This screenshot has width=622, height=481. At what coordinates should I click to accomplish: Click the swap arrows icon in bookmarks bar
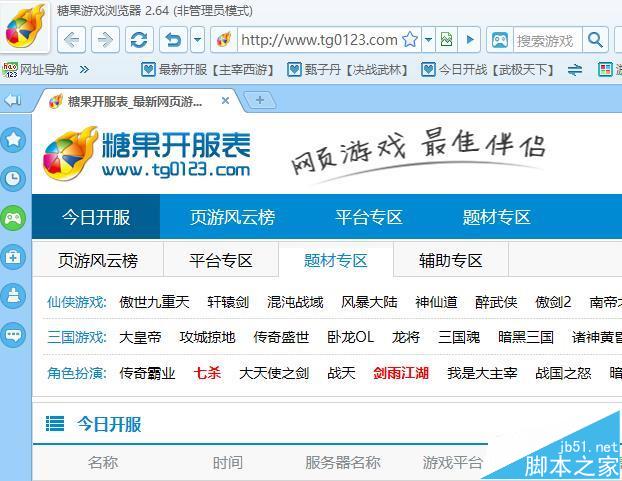point(575,71)
